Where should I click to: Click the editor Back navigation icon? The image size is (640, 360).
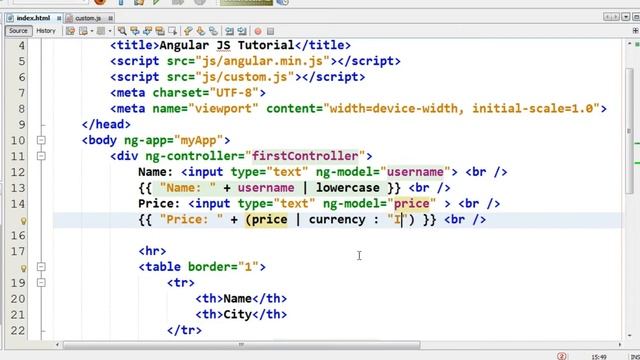83,31
